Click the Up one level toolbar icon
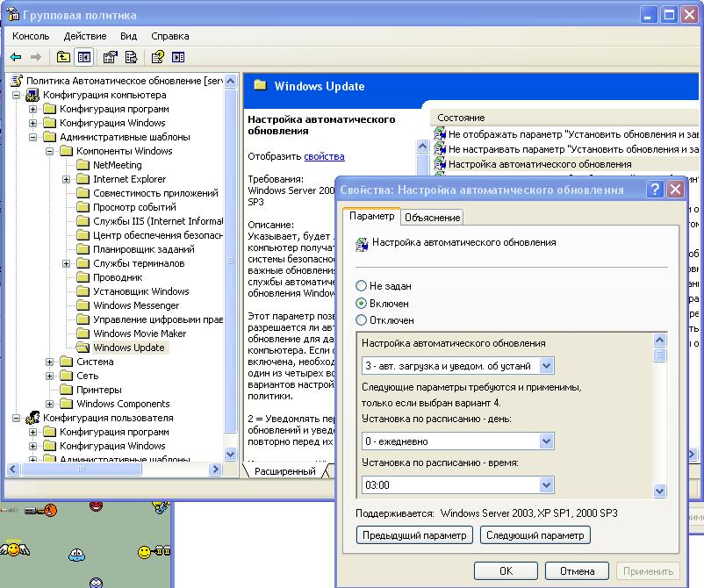Viewport: 704px width, 588px height. click(63, 57)
